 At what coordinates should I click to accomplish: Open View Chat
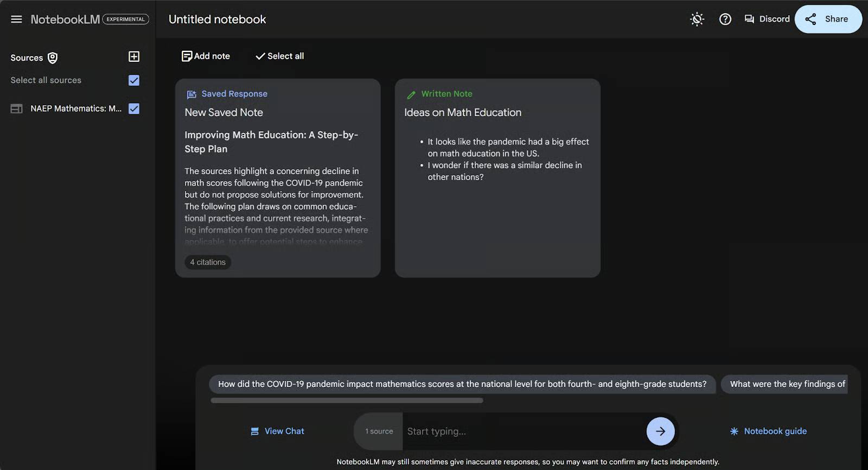pos(277,431)
